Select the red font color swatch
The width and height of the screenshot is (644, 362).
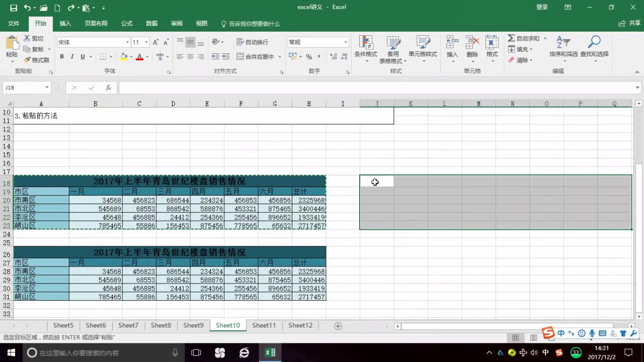click(x=139, y=59)
